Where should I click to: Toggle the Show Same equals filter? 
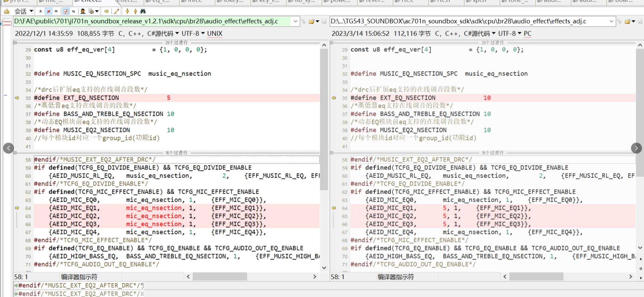(56, 11)
